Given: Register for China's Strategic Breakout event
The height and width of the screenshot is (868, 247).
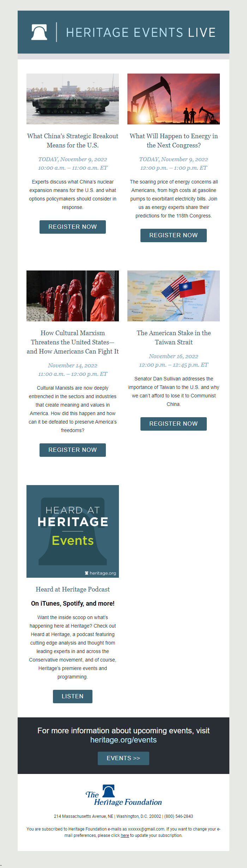Looking at the screenshot, I should (x=73, y=227).
